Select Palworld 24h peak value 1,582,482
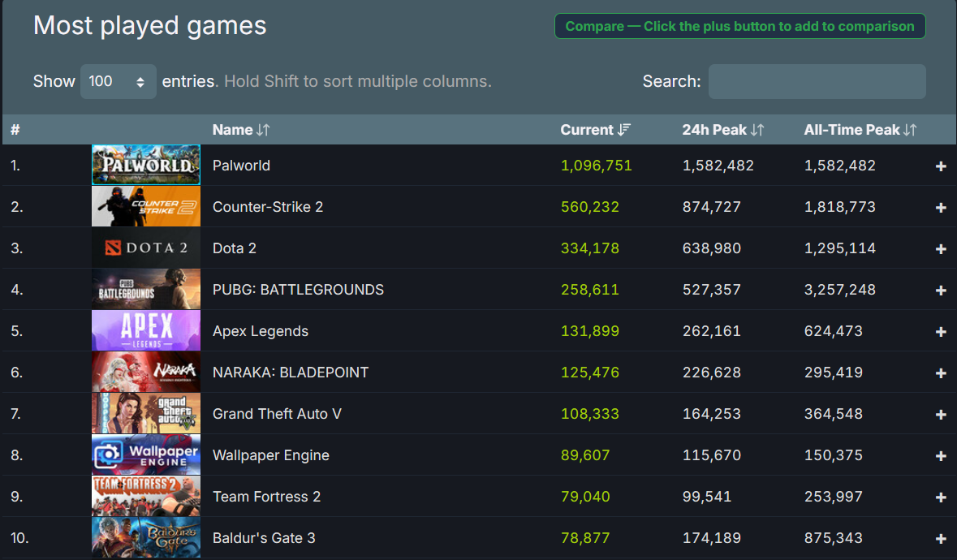 tap(718, 166)
